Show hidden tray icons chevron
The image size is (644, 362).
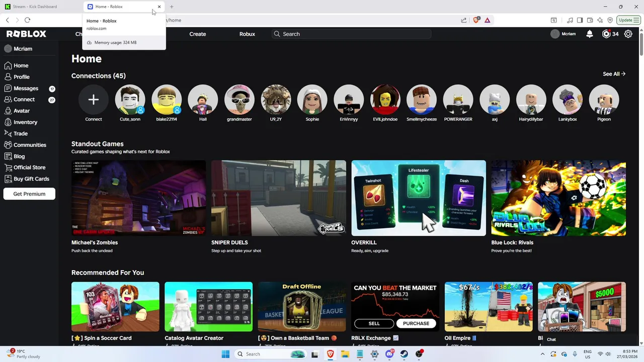click(x=542, y=354)
